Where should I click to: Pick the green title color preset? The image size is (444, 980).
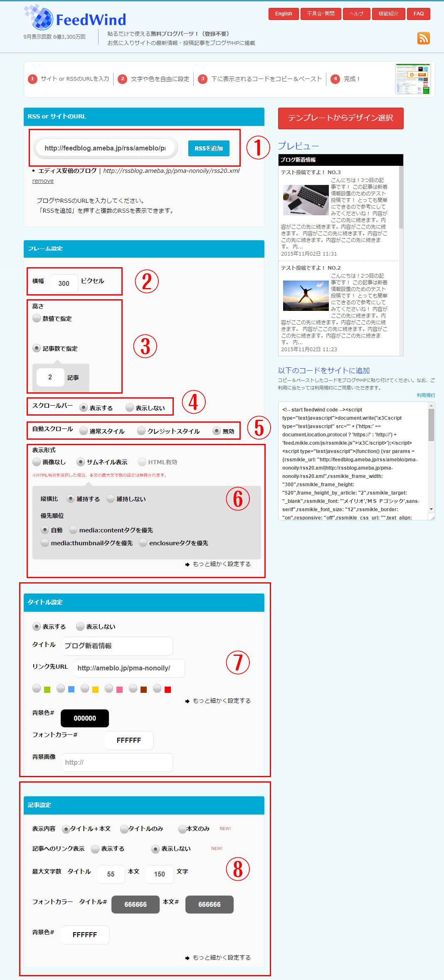[37, 689]
